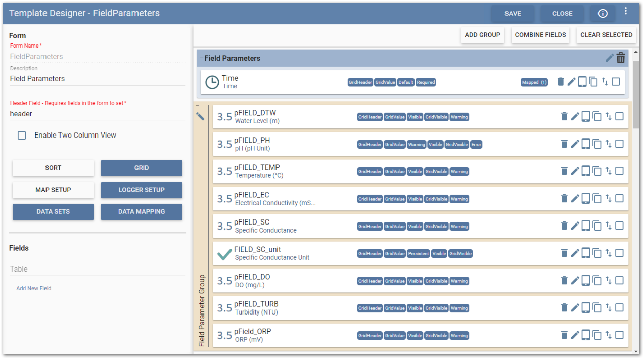Reorder the Time field with arrows icon

[x=605, y=82]
